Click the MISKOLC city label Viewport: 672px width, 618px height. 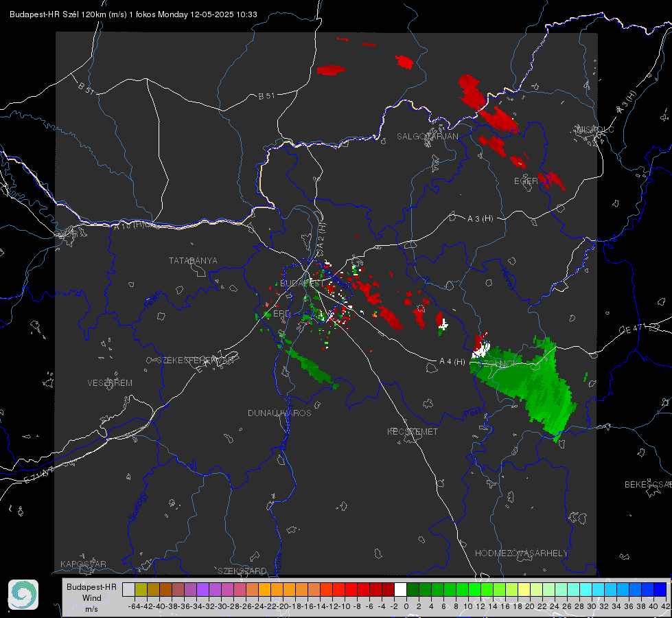click(x=595, y=129)
